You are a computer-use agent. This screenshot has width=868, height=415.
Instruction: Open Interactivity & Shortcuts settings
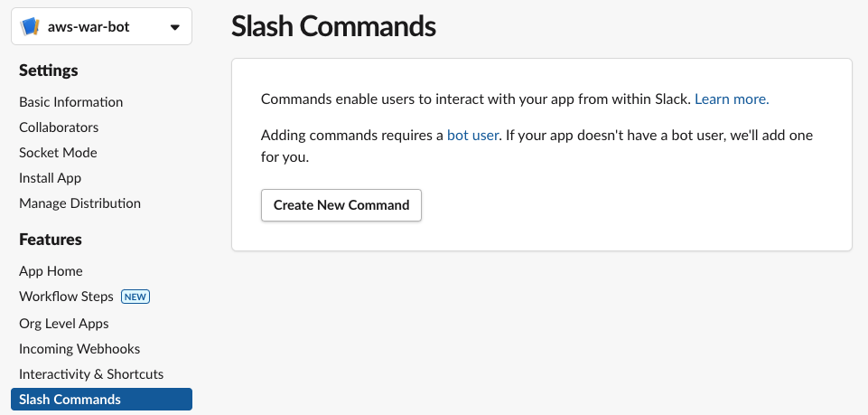91,374
